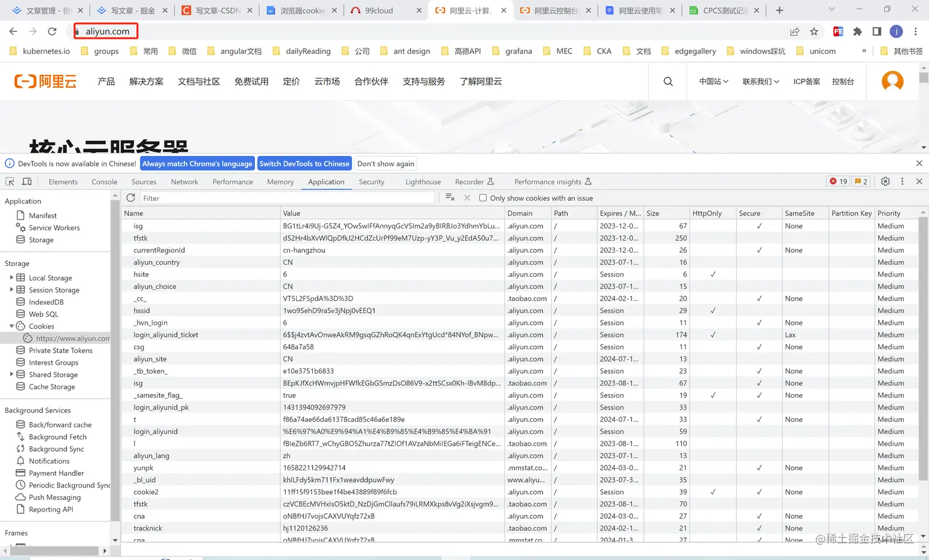
Task: Activate the DevTools inspect element tool
Action: pyautogui.click(x=10, y=182)
